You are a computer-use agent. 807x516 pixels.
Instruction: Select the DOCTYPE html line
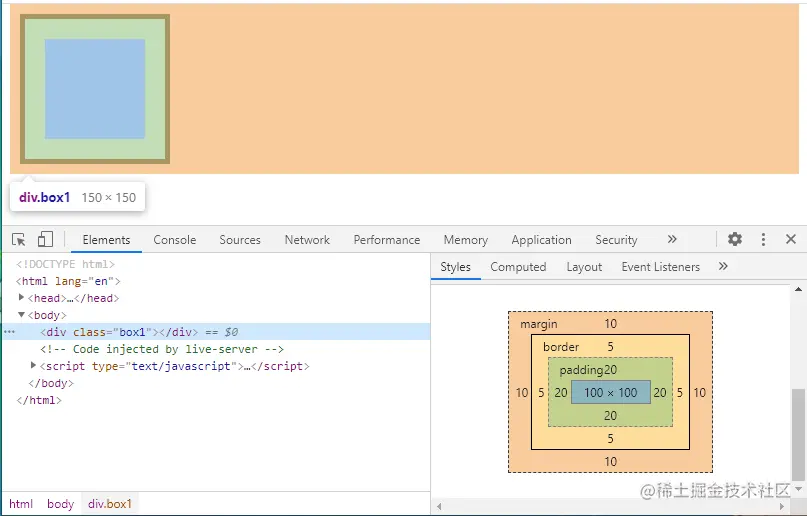click(65, 264)
